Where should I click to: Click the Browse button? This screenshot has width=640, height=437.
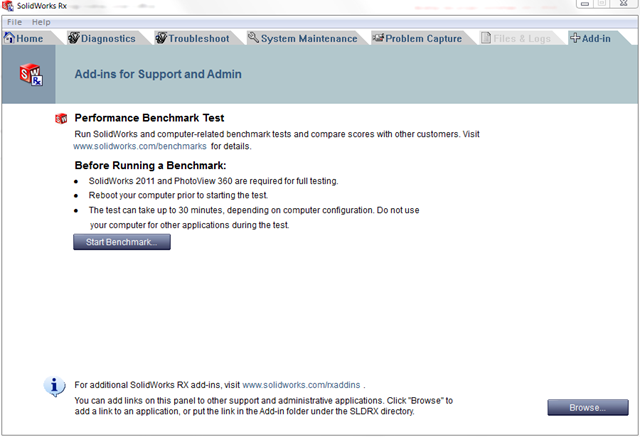588,408
